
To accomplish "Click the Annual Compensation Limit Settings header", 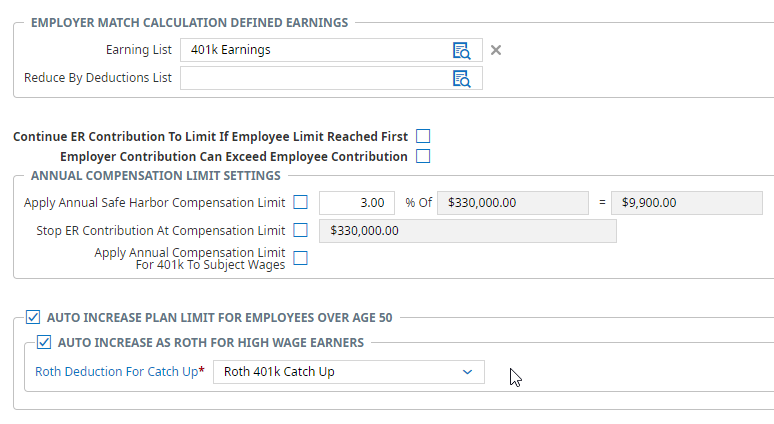I will tap(155, 176).
